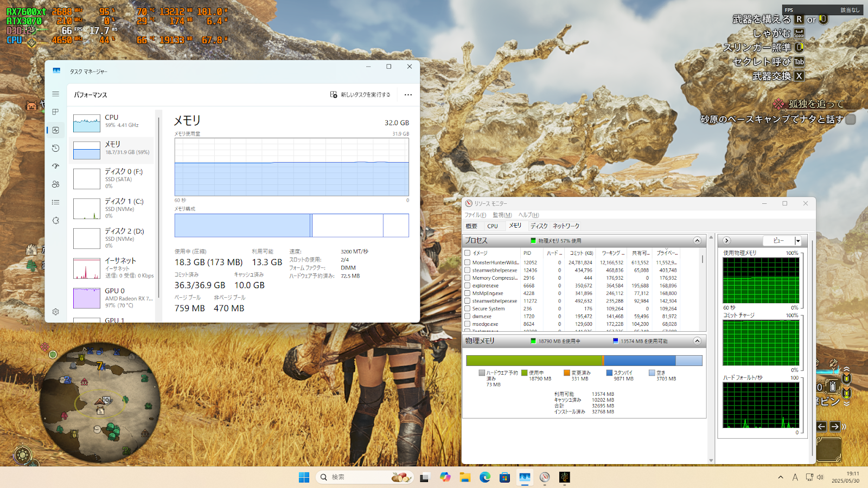Launch Copilot from the taskbar

tap(445, 477)
